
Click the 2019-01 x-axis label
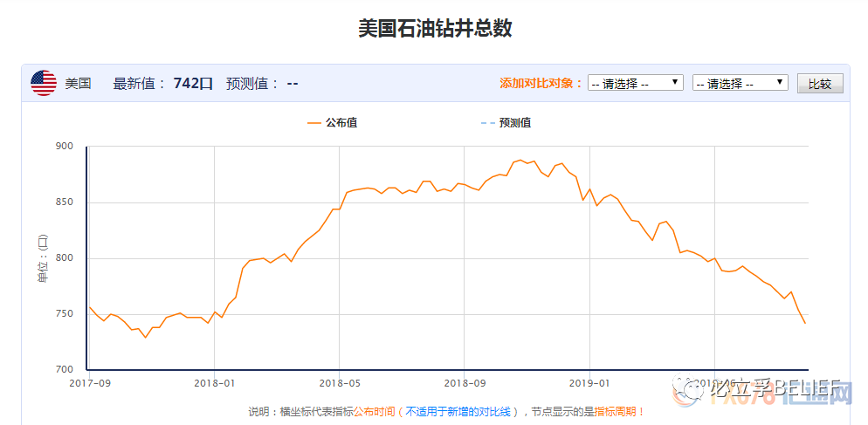(x=590, y=382)
